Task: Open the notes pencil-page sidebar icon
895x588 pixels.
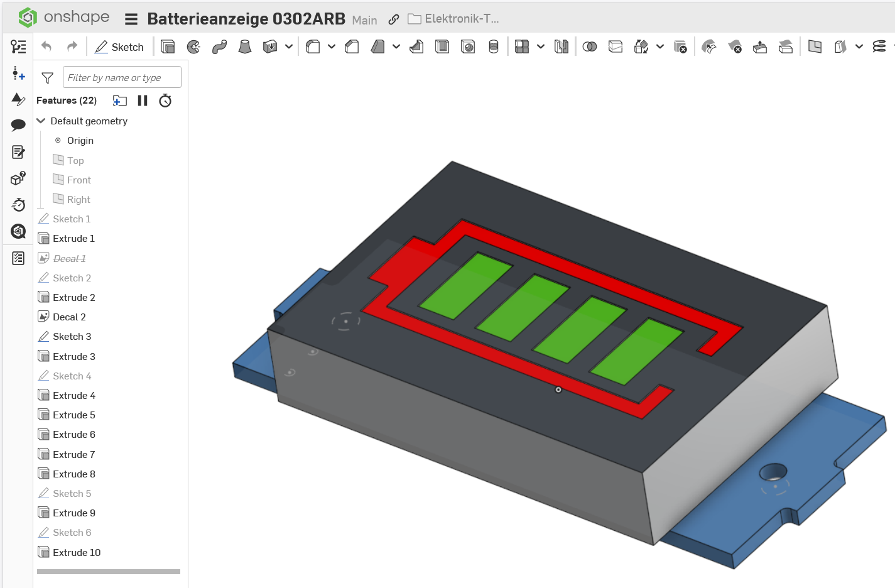Action: pos(18,152)
